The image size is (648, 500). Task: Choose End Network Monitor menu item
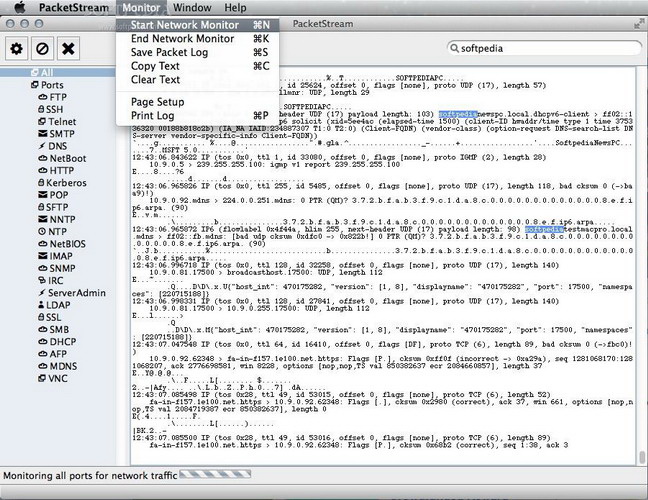198,39
